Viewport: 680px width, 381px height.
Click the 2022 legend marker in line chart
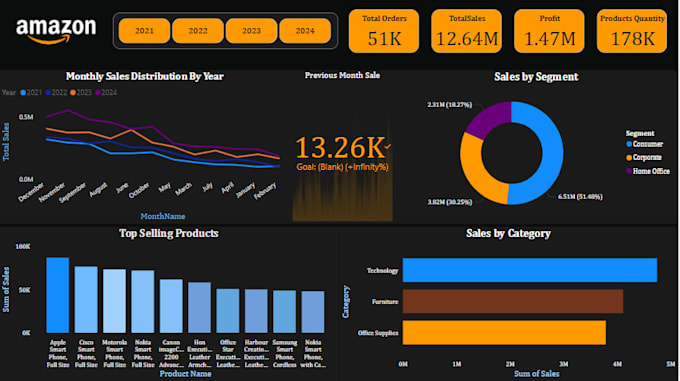[48, 92]
